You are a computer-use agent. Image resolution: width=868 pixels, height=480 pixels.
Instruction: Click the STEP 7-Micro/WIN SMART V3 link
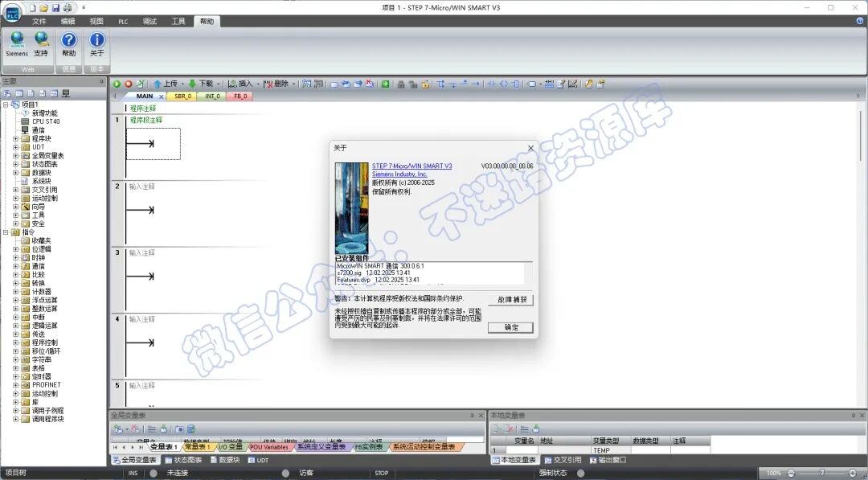point(411,166)
